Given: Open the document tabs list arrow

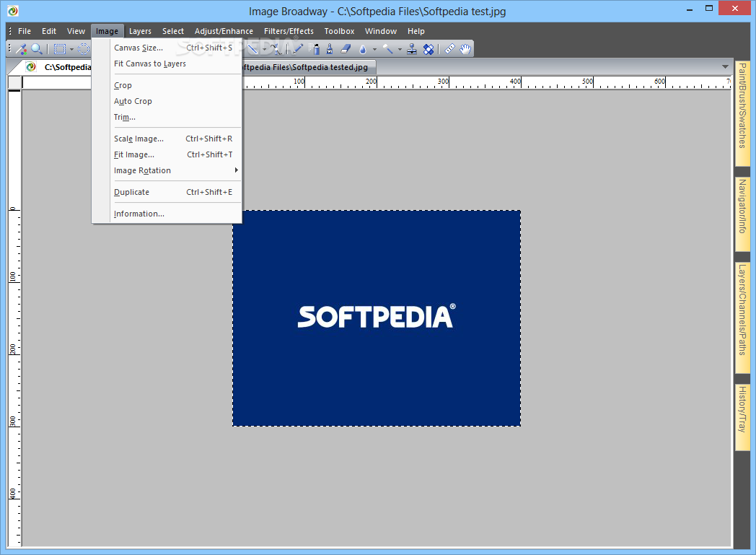Looking at the screenshot, I should point(725,66).
